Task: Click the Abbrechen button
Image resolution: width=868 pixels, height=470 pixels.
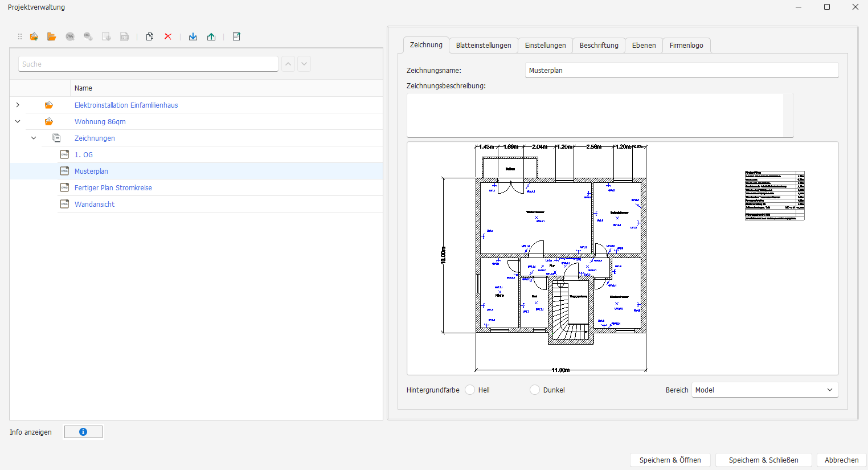Action: click(x=842, y=460)
